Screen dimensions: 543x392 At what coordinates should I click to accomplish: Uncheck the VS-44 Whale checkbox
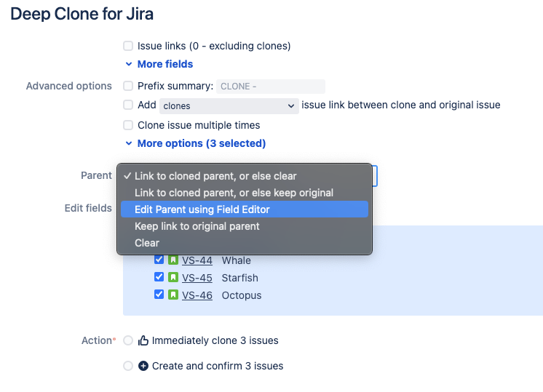click(x=159, y=260)
